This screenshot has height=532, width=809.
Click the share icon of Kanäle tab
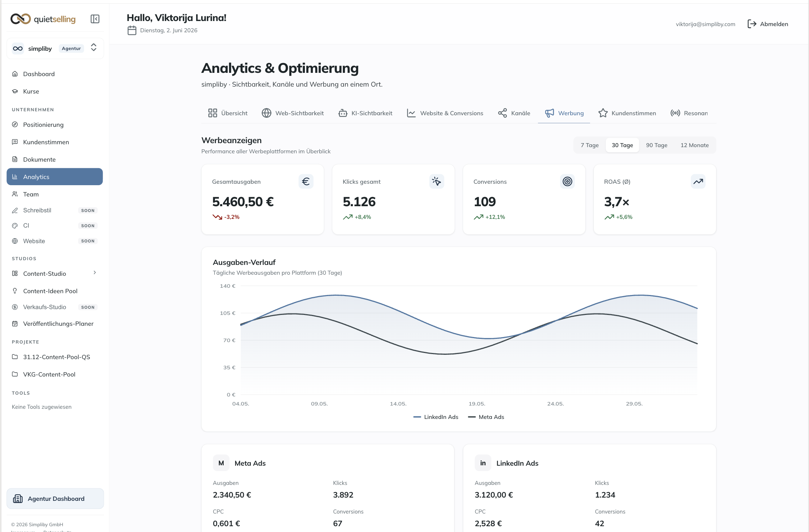coord(502,113)
